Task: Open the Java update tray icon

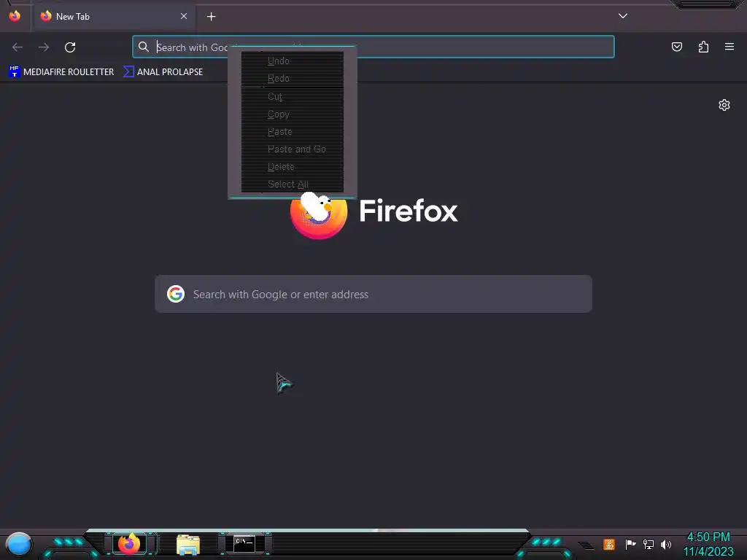Action: click(609, 544)
